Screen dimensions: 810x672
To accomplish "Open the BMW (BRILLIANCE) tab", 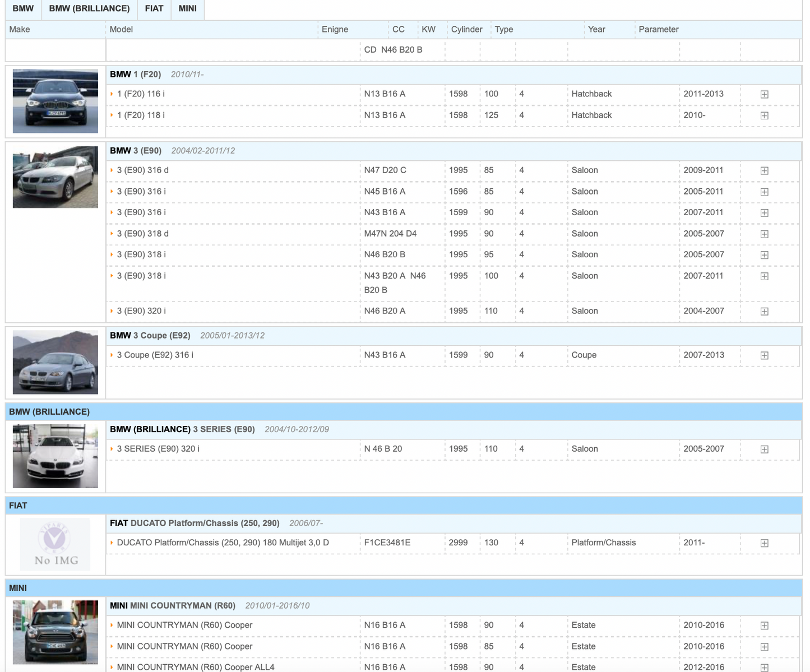I will [x=89, y=9].
